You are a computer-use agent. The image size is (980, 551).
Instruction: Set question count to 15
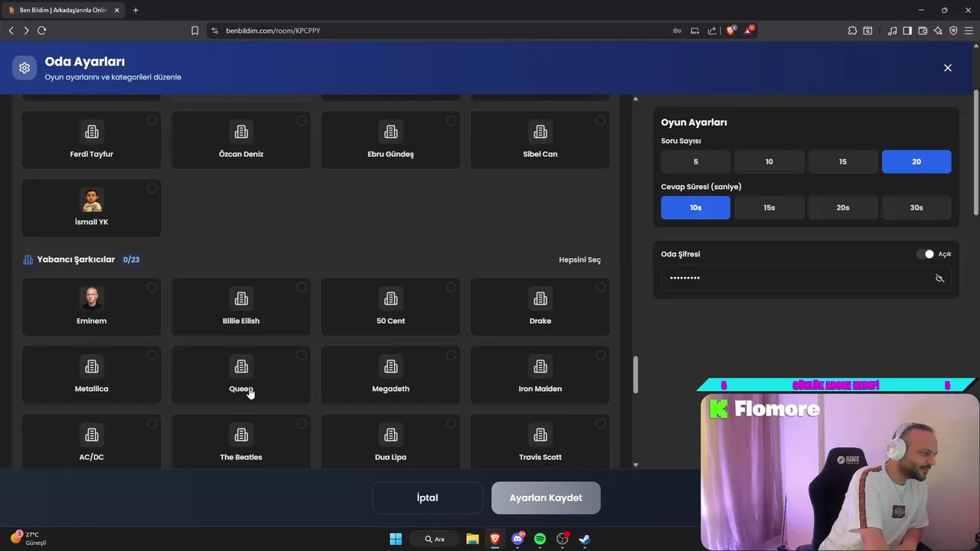pos(842,161)
